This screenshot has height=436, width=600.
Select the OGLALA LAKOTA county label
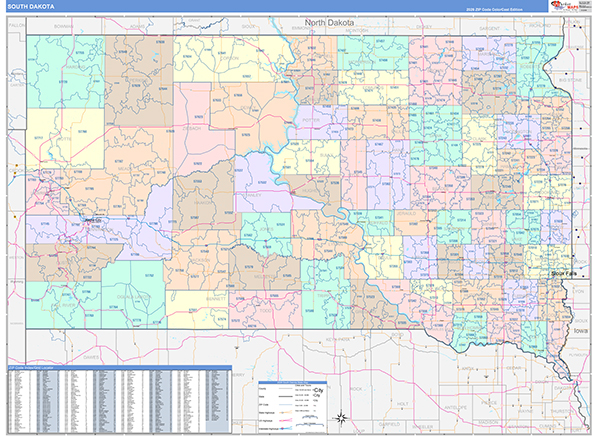[x=134, y=297]
